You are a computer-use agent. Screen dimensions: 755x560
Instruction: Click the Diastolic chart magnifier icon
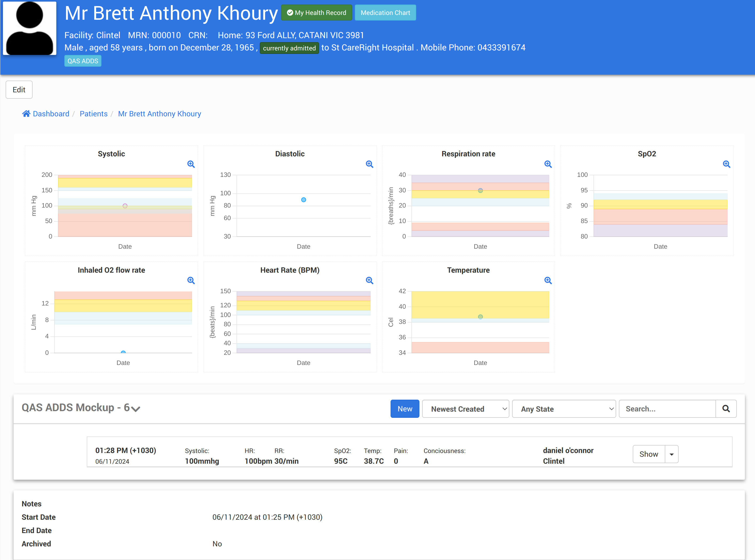(369, 164)
